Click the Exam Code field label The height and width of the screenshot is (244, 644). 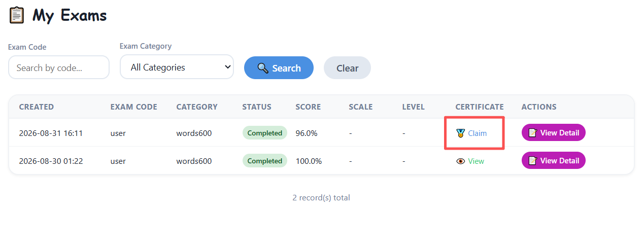click(x=27, y=47)
